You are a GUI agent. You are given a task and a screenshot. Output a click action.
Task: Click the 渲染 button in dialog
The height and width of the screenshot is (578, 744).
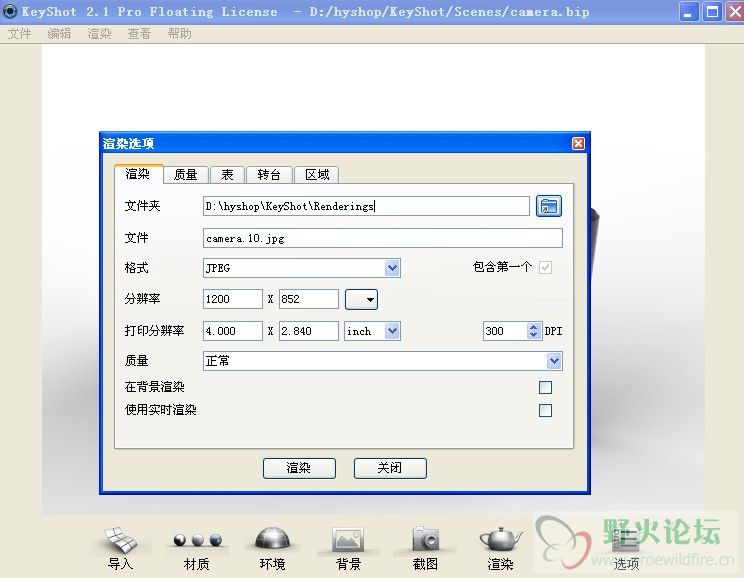[299, 468]
